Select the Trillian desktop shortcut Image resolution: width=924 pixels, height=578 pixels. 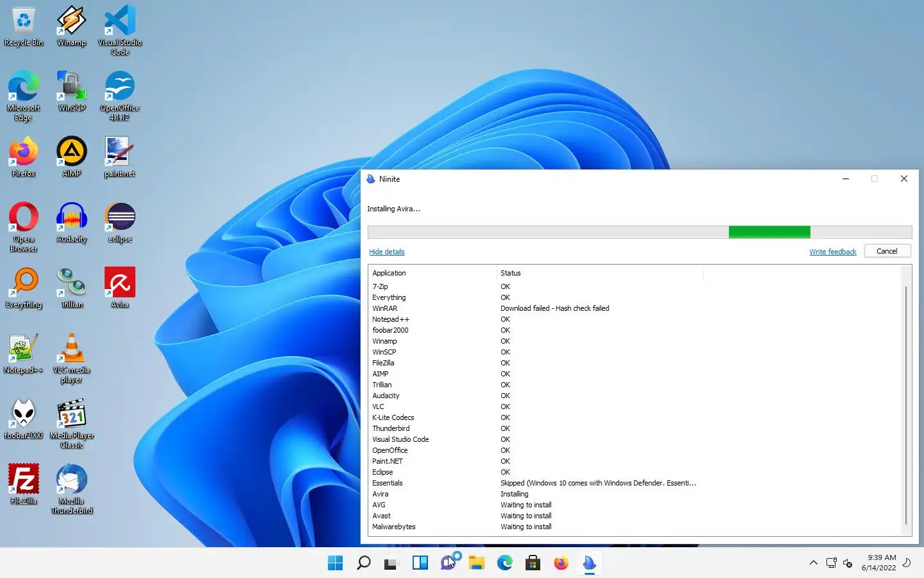[71, 289]
